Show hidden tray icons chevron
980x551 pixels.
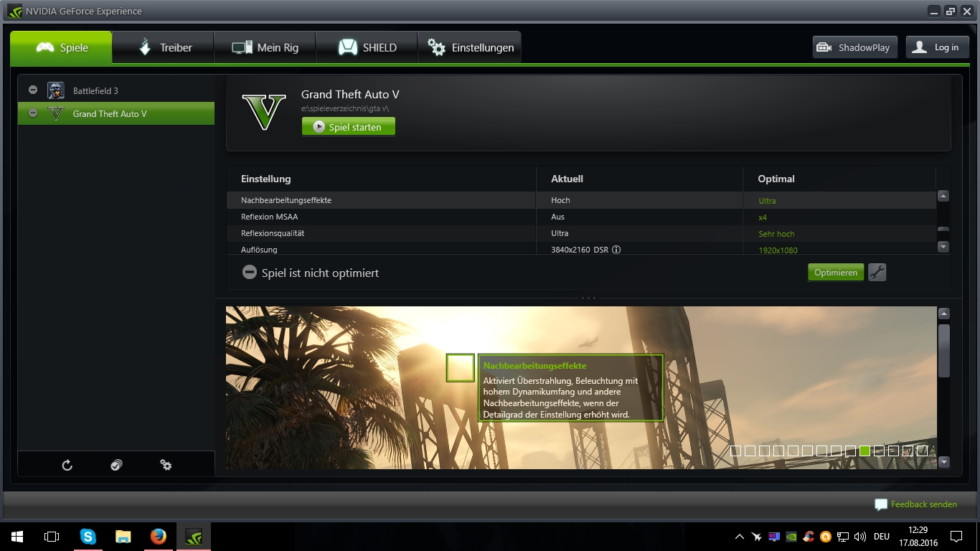click(740, 537)
